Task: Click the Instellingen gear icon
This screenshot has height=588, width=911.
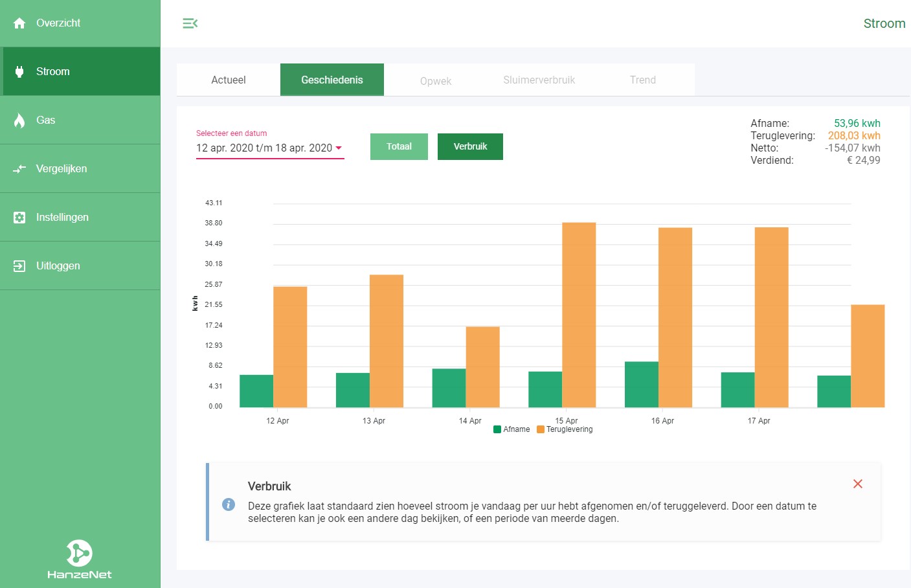Action: point(19,218)
